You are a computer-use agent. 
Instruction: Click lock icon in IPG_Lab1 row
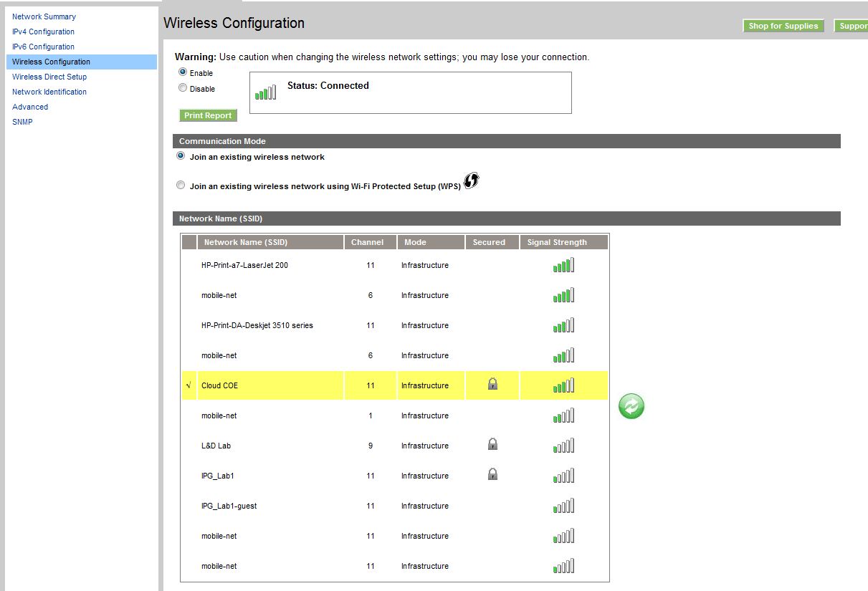click(x=492, y=474)
